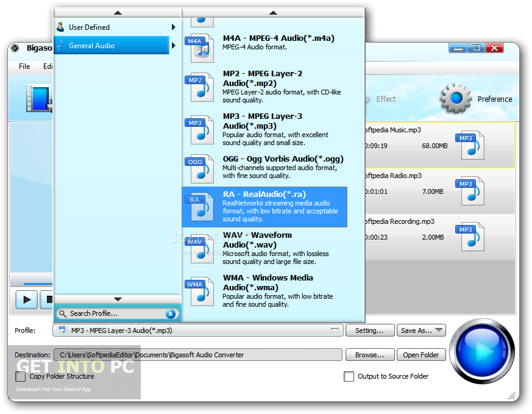This screenshot has height=414, width=532.
Task: Click the General Audio music note icon
Action: click(60, 45)
